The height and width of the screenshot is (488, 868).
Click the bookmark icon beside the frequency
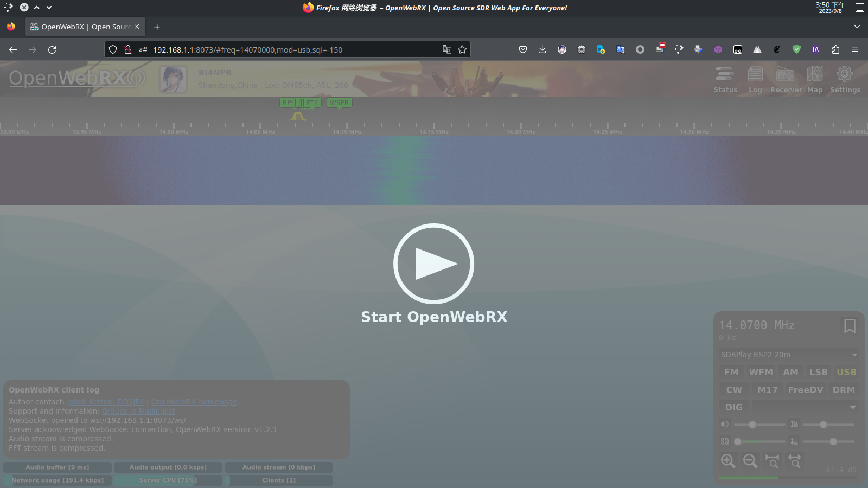coord(849,326)
